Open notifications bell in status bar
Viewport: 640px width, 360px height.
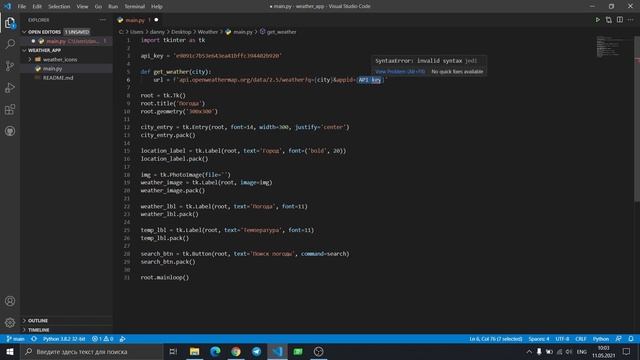click(x=631, y=339)
